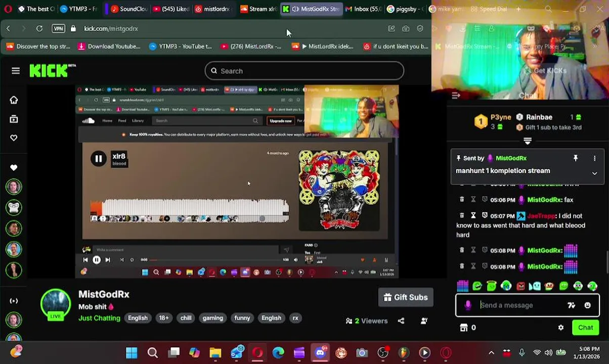Open the Windows Start menu
609x364 pixels.
coord(132,352)
